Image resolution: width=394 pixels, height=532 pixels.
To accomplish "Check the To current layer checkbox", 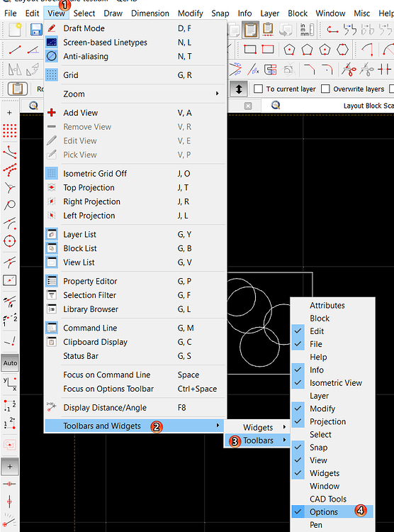I will pos(259,89).
